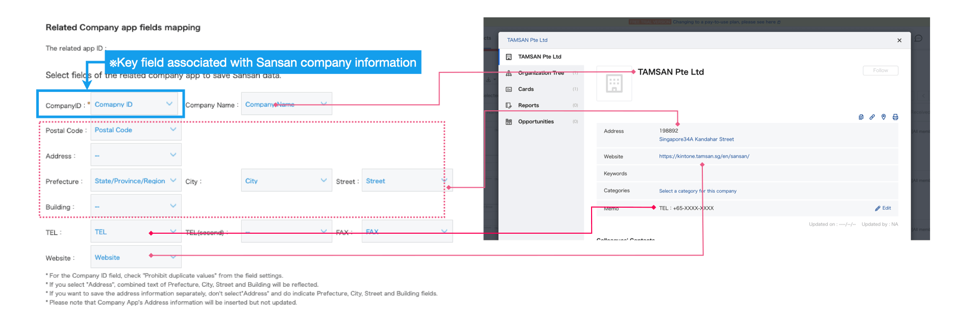Image resolution: width=980 pixels, height=323 pixels.
Task: Select Opportunities in the sidebar
Action: pos(535,122)
